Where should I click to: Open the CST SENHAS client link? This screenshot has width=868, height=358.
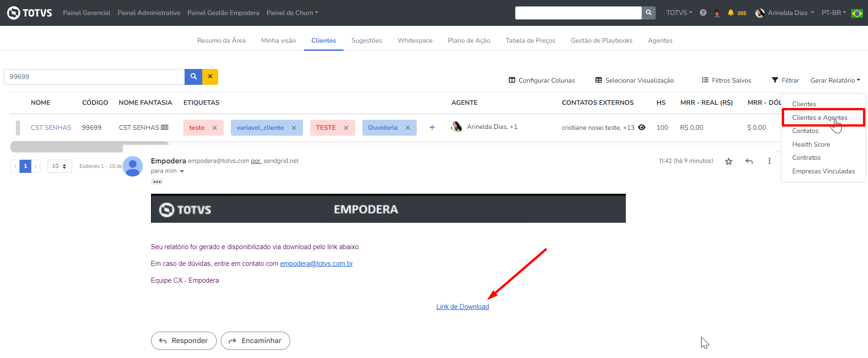point(51,128)
